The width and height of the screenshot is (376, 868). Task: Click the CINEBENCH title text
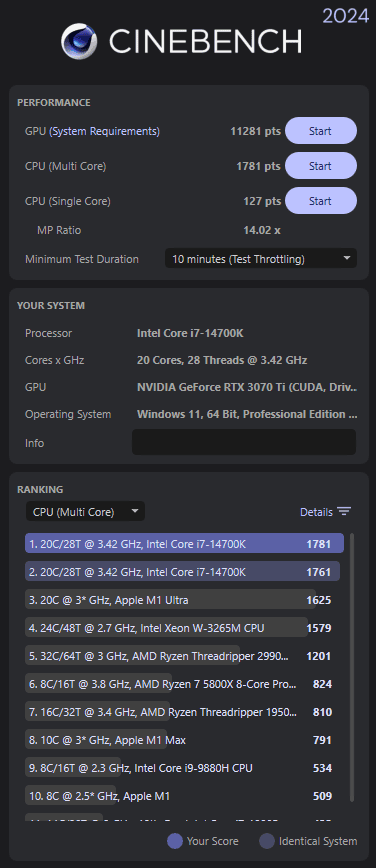pyautogui.click(x=205, y=42)
